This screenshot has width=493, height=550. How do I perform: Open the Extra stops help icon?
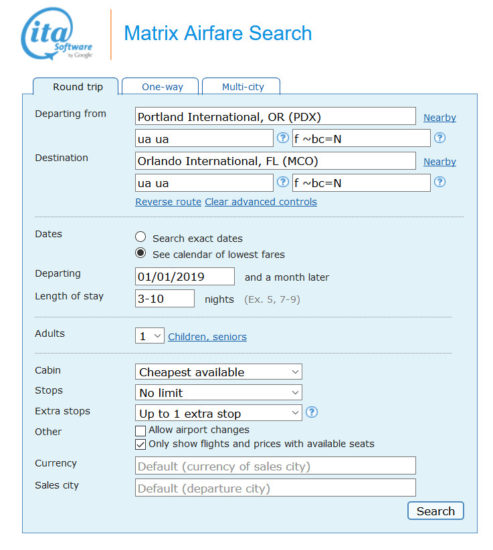(312, 412)
